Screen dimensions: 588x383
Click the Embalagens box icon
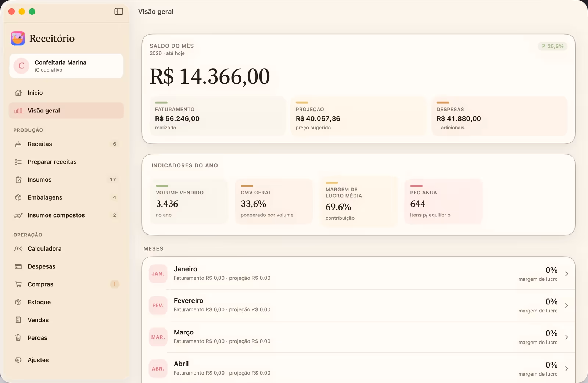tap(18, 197)
